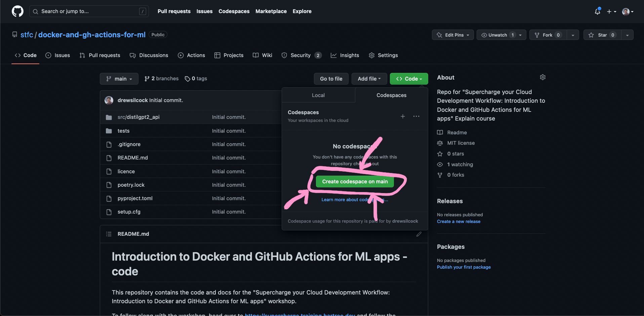Click the tag icon beside 0 tags

point(188,79)
